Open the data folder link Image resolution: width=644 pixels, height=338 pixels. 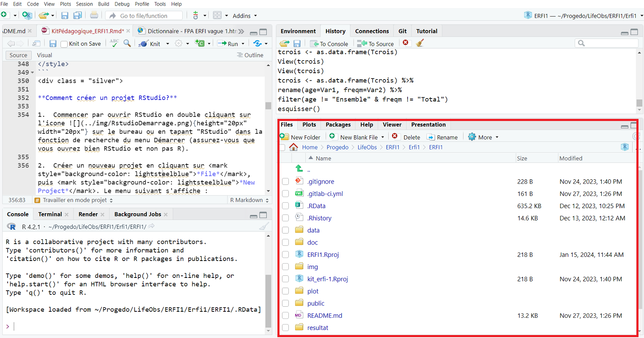[x=313, y=230]
